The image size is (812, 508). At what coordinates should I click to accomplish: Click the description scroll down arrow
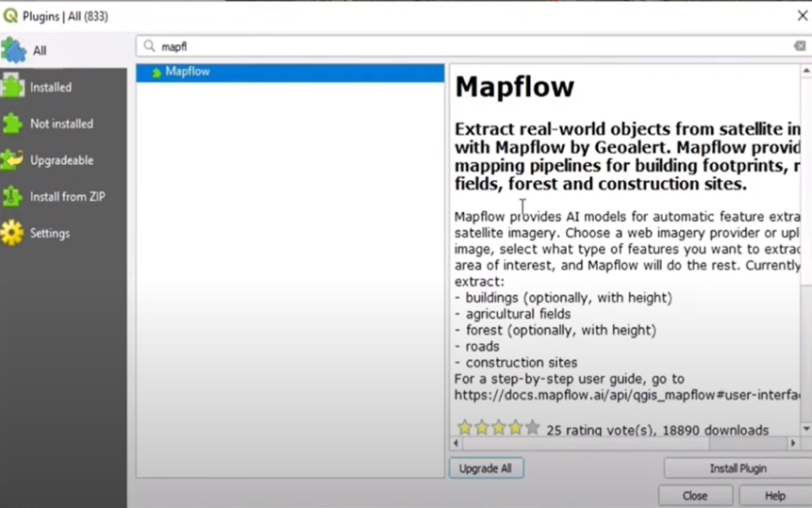pyautogui.click(x=806, y=429)
